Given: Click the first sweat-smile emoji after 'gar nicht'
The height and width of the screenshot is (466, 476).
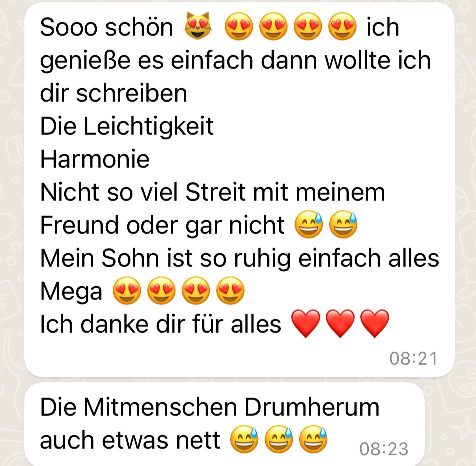Looking at the screenshot, I should (x=309, y=225).
